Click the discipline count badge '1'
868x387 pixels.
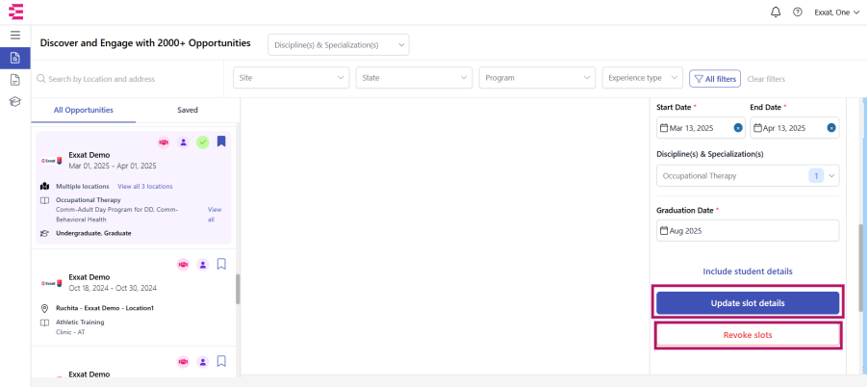[815, 176]
